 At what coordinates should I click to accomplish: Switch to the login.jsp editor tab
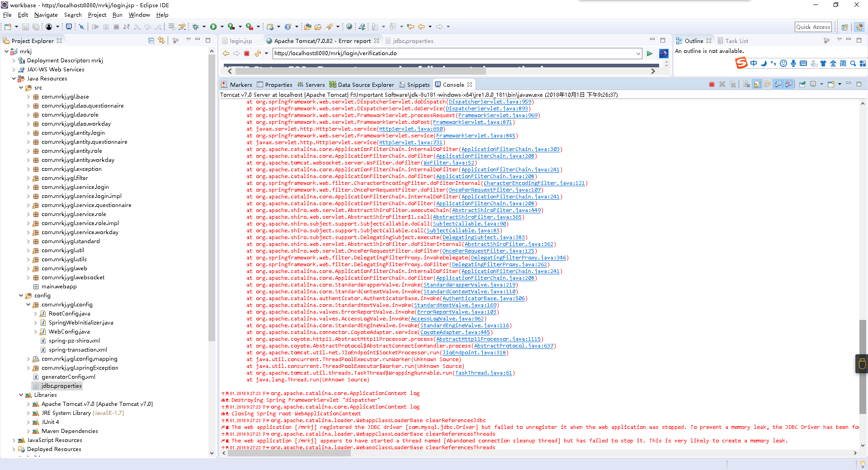click(x=241, y=41)
